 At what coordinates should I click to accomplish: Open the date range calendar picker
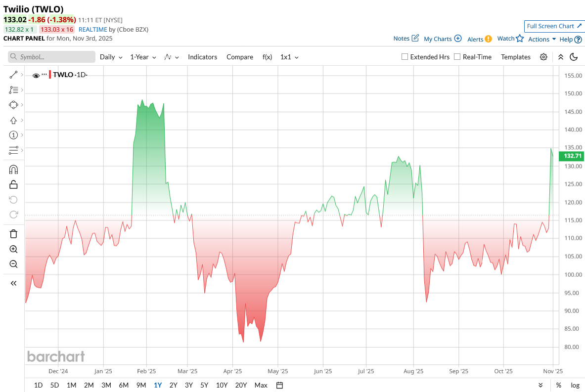(x=279, y=385)
